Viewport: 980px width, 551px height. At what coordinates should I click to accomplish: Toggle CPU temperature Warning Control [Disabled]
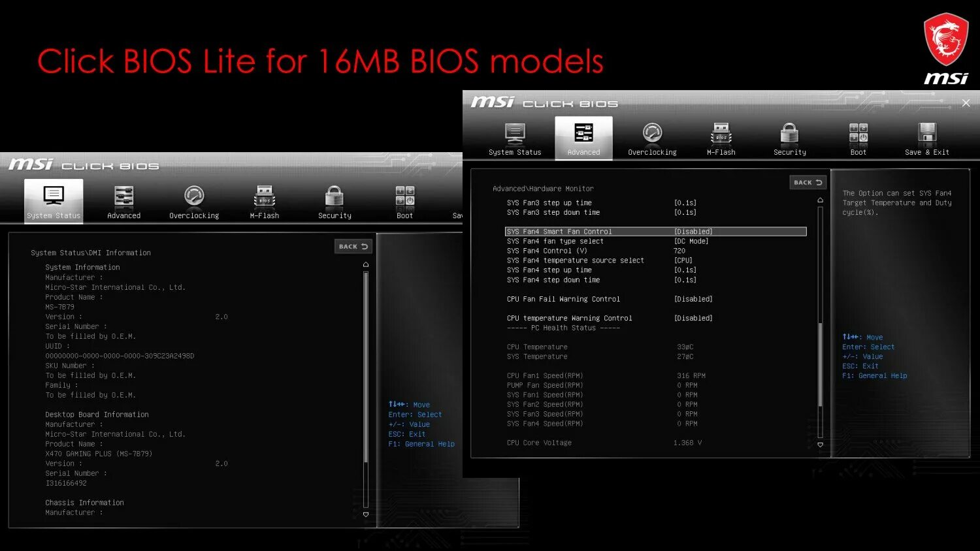610,318
